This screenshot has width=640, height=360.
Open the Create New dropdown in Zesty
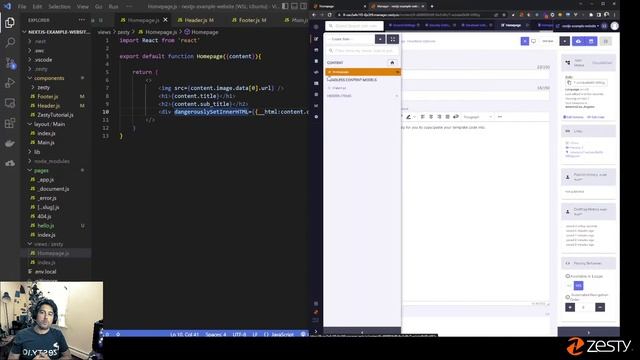350,39
